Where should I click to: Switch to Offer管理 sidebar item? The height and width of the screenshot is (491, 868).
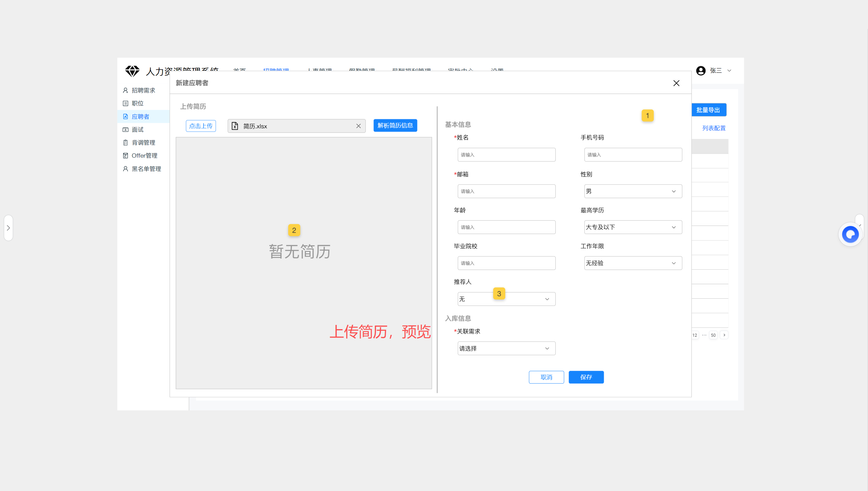pyautogui.click(x=144, y=156)
